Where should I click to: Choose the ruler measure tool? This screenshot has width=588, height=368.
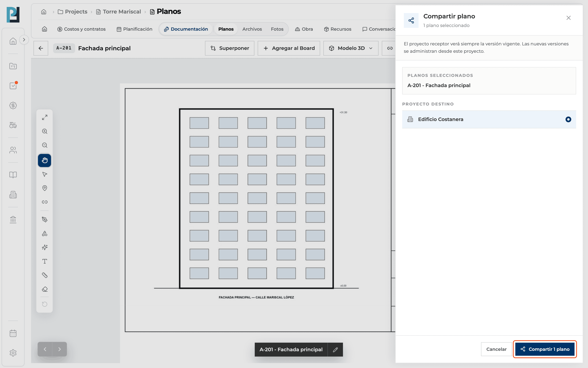(x=45, y=275)
